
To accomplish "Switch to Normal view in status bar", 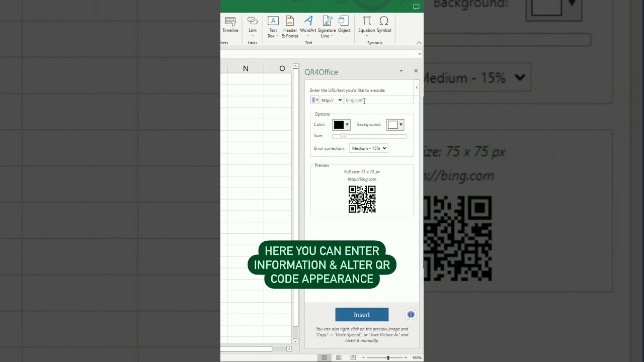I will (x=325, y=357).
